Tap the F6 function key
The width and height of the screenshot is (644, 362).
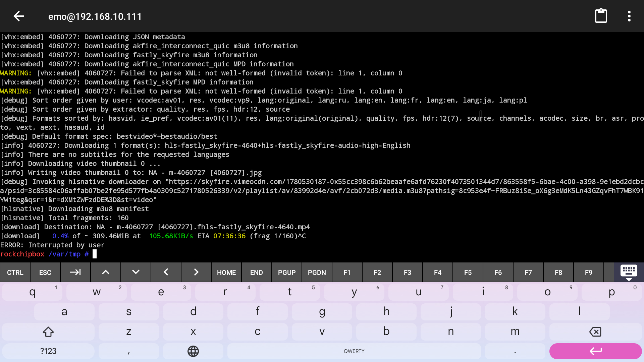pos(498,273)
